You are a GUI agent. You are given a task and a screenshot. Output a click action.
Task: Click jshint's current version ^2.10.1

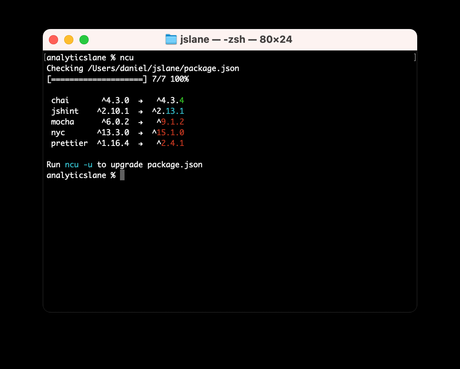(113, 111)
